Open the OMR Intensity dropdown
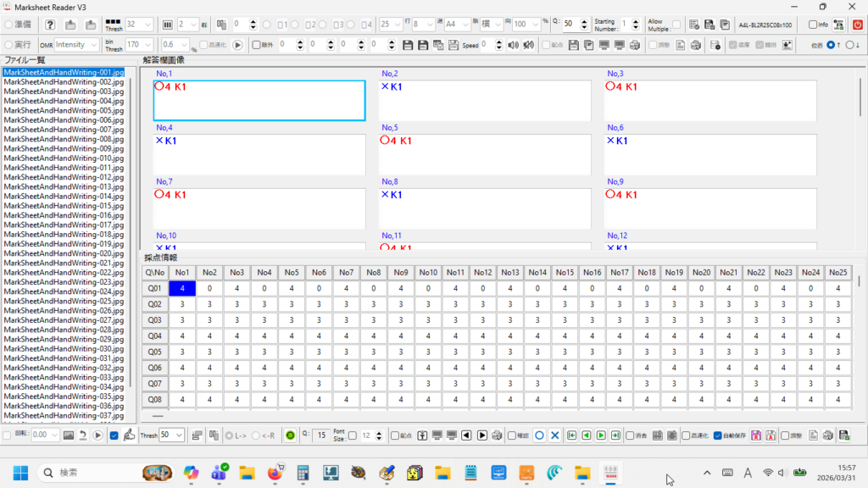Viewport: 868px width, 488px height. pos(82,44)
